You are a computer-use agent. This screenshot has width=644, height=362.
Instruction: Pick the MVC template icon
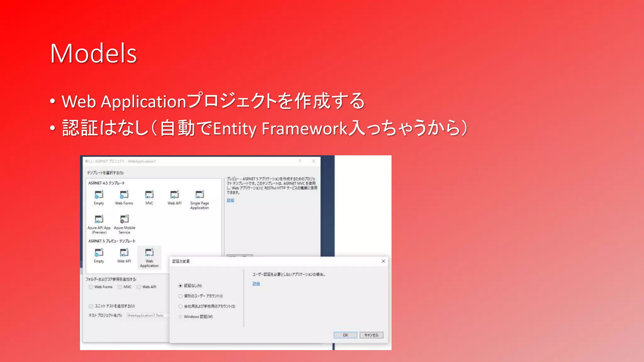click(x=149, y=195)
